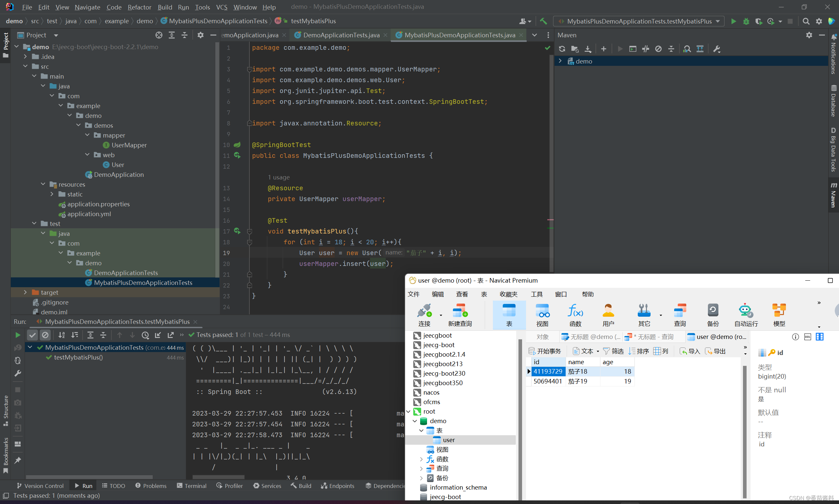The image size is (839, 504).
Task: Click Navicat 导入 import button
Action: 690,351
